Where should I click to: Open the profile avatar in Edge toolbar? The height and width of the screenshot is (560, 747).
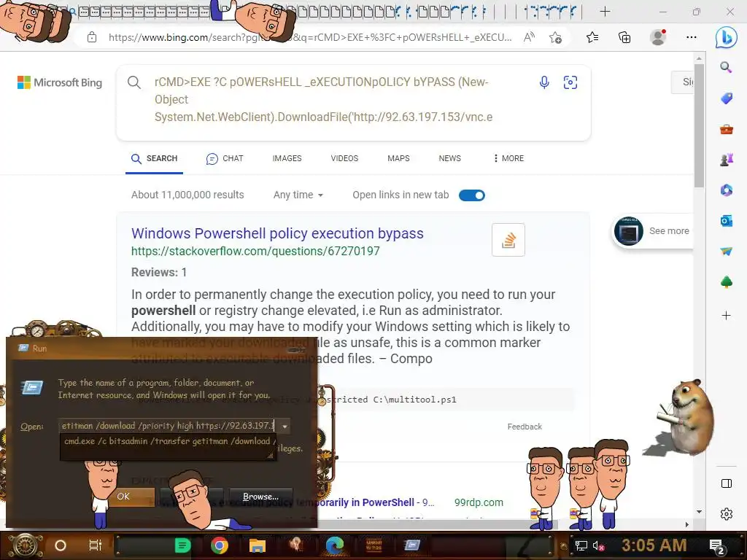tap(658, 37)
